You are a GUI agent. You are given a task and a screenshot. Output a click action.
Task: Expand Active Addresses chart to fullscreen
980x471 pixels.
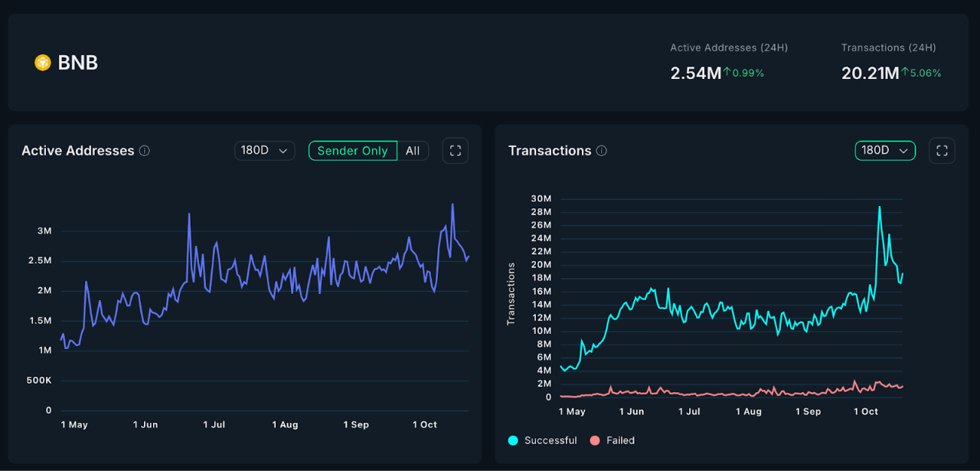click(455, 150)
